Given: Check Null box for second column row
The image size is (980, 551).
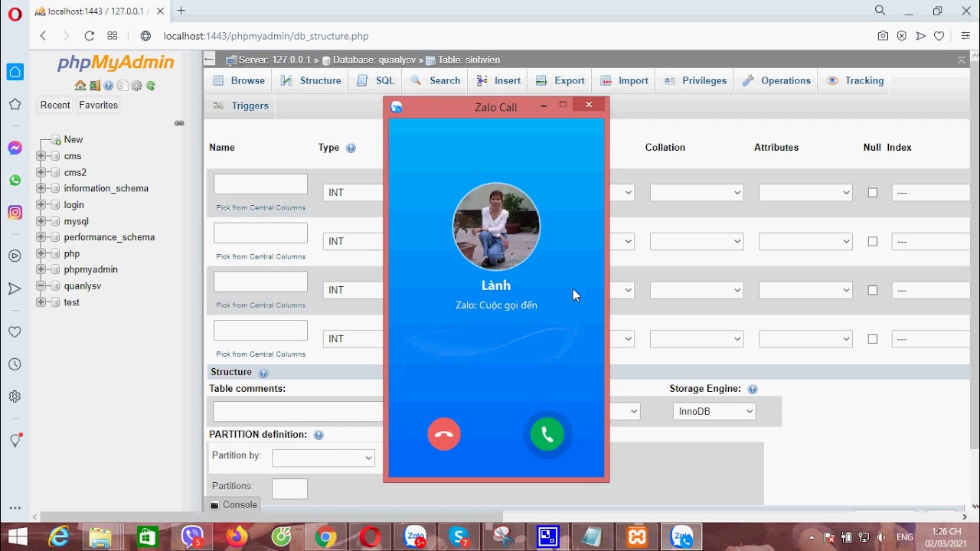Looking at the screenshot, I should (x=873, y=242).
